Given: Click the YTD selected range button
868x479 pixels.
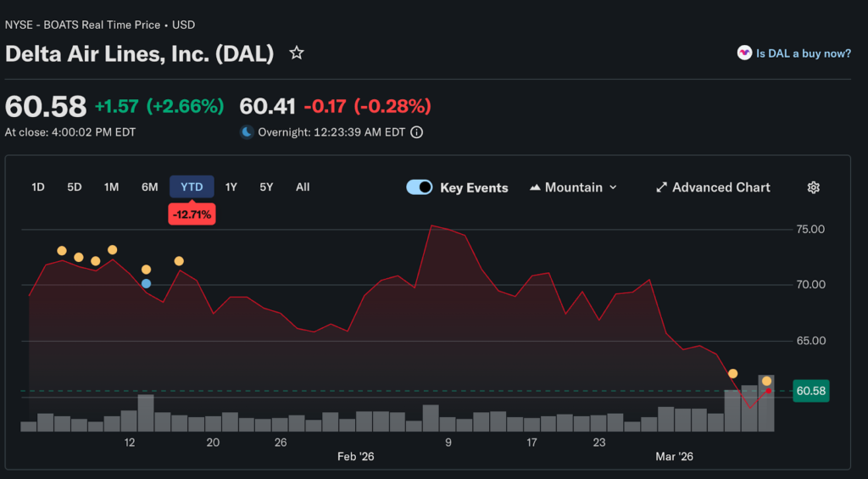Looking at the screenshot, I should [192, 187].
